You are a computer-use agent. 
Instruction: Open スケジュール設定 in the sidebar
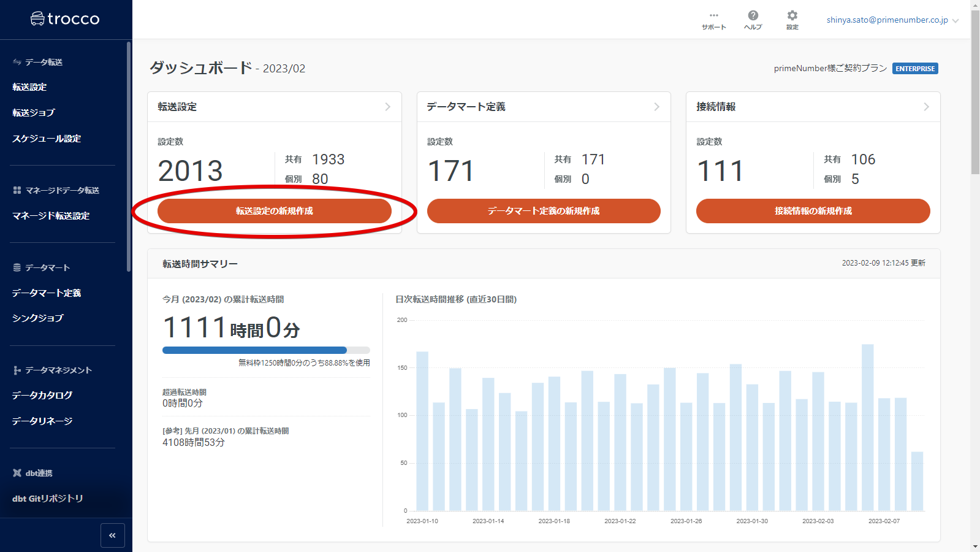coord(47,139)
